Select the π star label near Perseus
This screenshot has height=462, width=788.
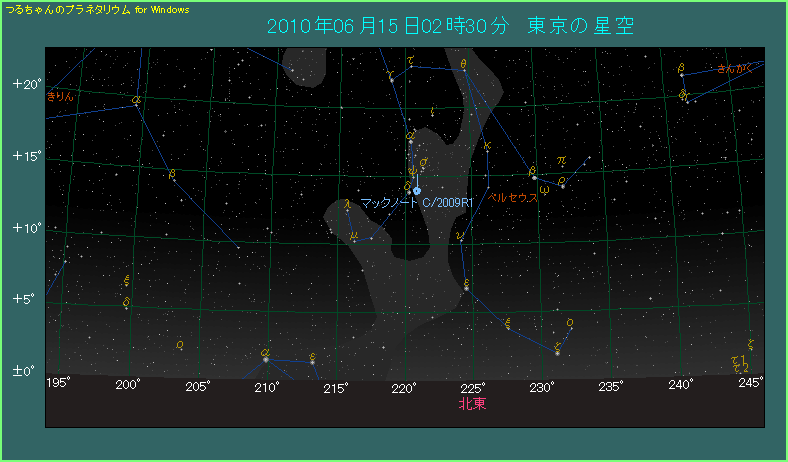(561, 159)
